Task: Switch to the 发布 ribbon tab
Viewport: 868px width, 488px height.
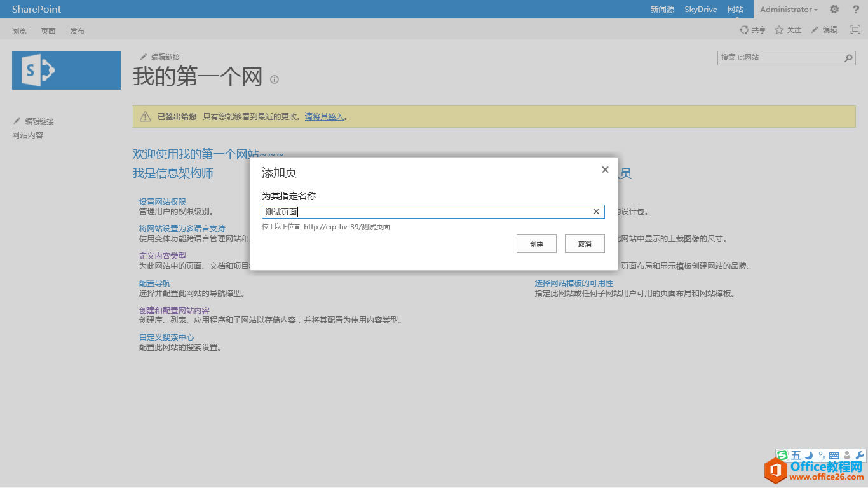Action: pos(77,30)
